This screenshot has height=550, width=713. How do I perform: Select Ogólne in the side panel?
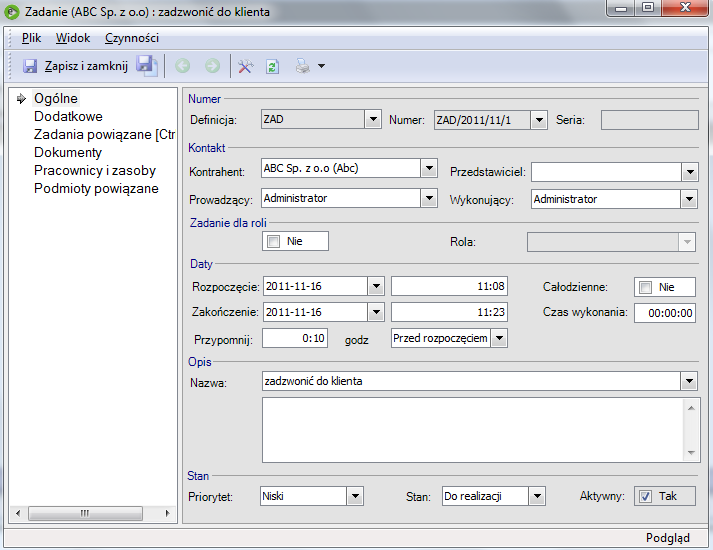[x=56, y=99]
